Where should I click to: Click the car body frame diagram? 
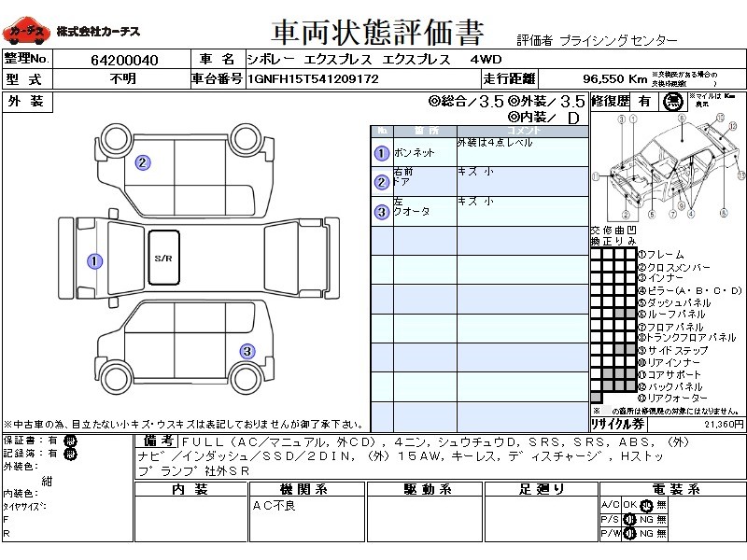666,170
